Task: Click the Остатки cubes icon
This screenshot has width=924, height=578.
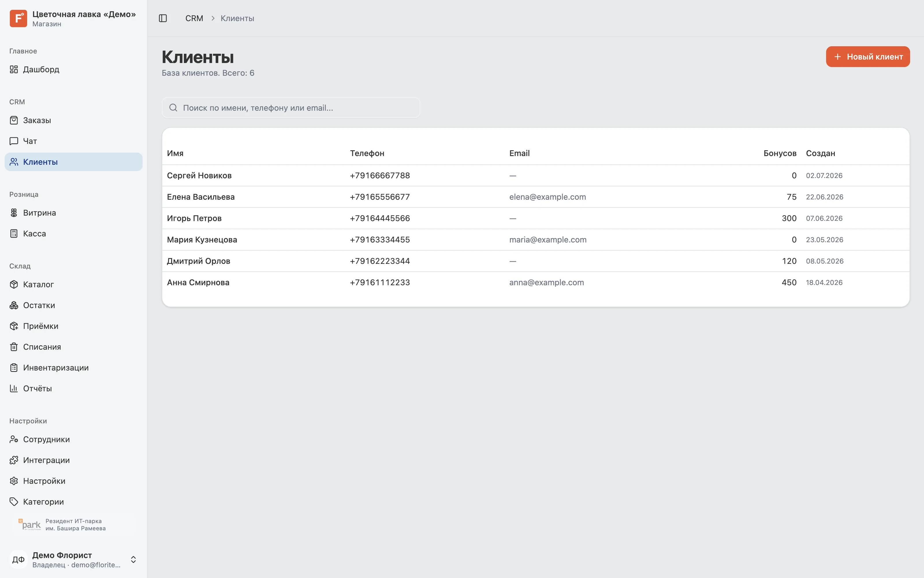Action: click(14, 305)
